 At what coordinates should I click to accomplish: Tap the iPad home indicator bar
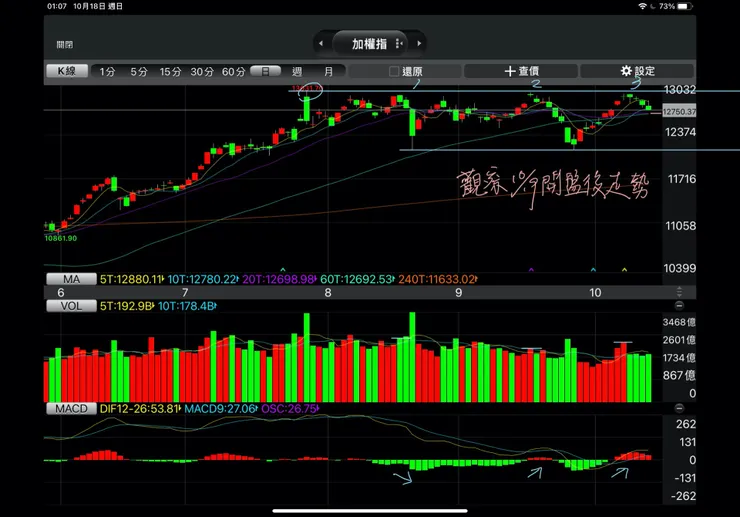coord(370,510)
